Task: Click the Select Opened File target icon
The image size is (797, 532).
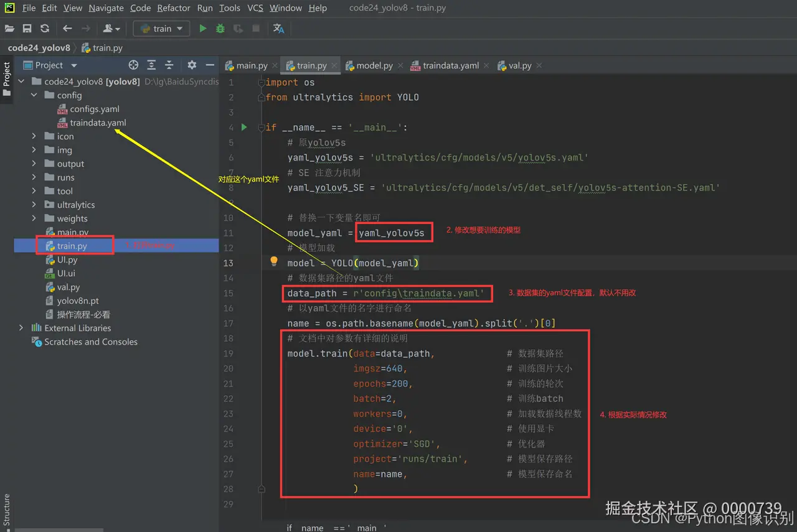Action: pyautogui.click(x=133, y=65)
